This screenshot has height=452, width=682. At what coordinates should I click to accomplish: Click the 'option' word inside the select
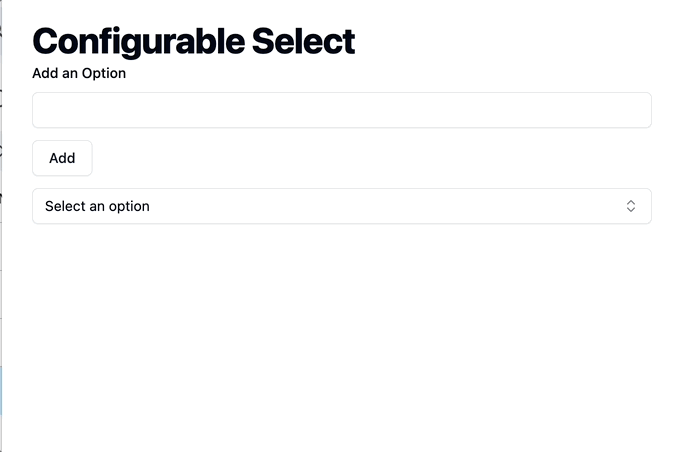pyautogui.click(x=129, y=207)
